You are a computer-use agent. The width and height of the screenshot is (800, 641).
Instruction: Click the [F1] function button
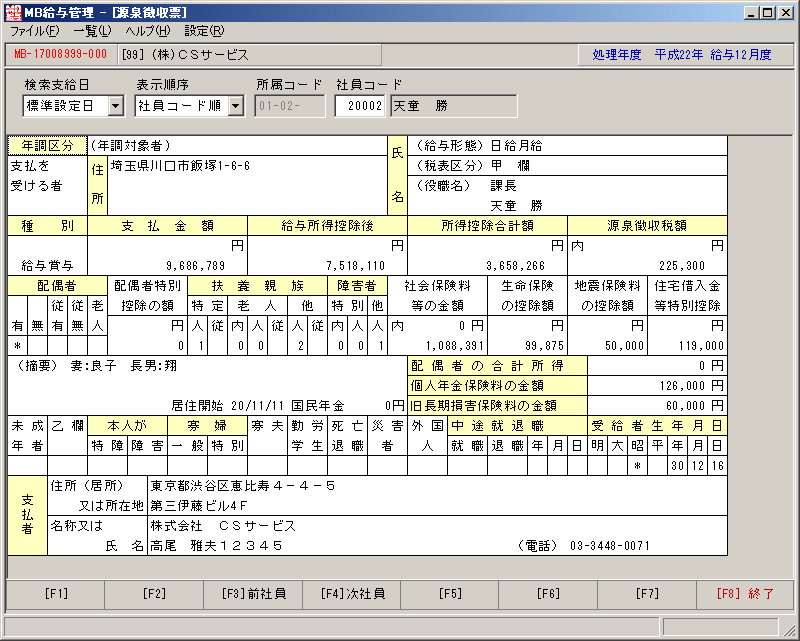(56, 594)
